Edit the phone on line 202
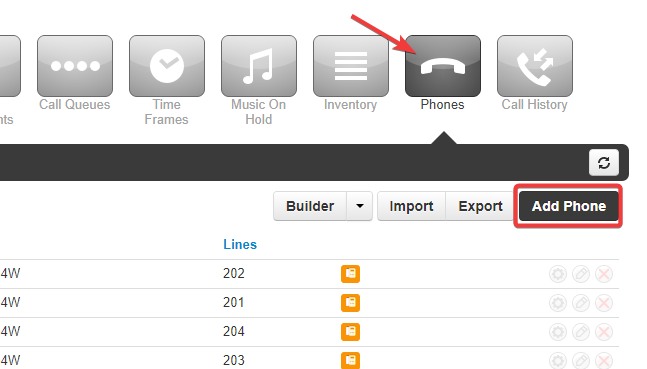Viewport: 647px width, 369px height. tap(581, 274)
